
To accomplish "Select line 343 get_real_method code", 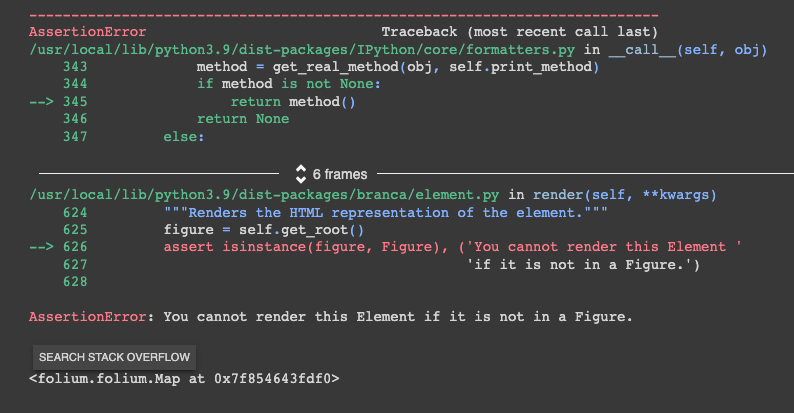I will [x=398, y=67].
